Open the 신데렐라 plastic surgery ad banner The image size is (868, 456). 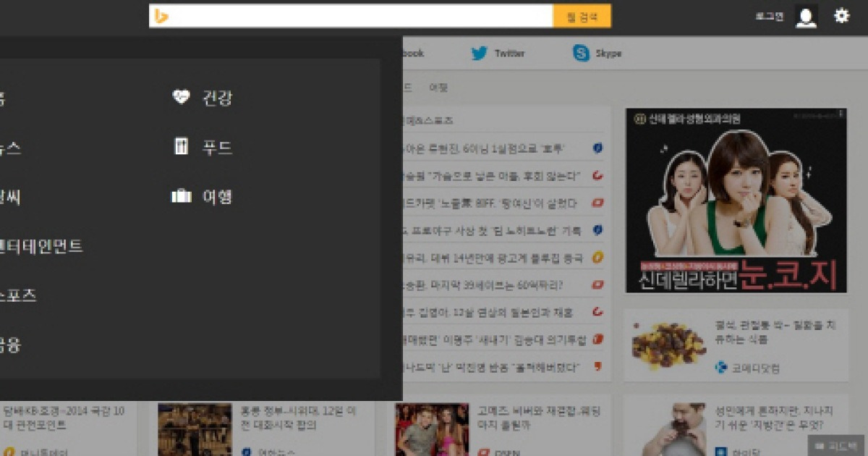click(x=736, y=200)
